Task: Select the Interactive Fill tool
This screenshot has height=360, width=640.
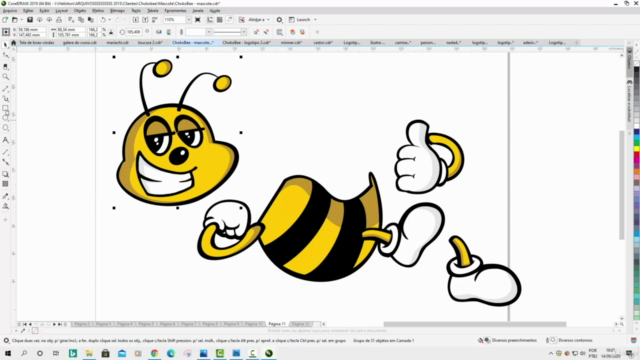Action: [5, 206]
